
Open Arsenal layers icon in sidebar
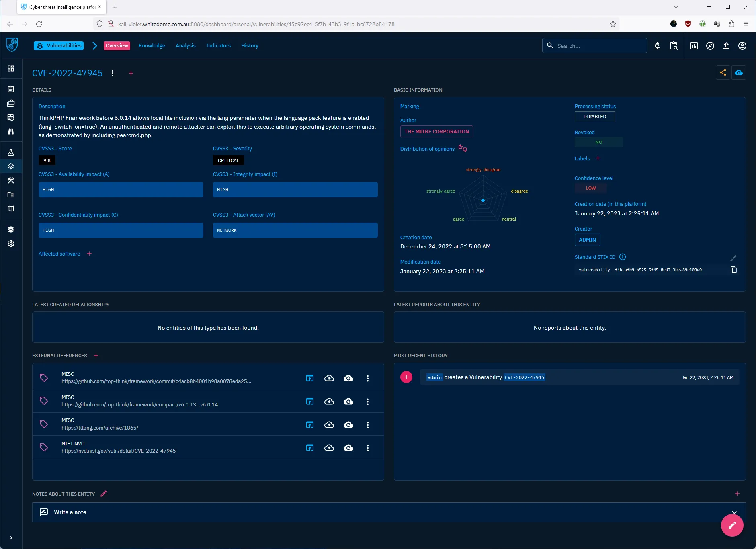[11, 166]
